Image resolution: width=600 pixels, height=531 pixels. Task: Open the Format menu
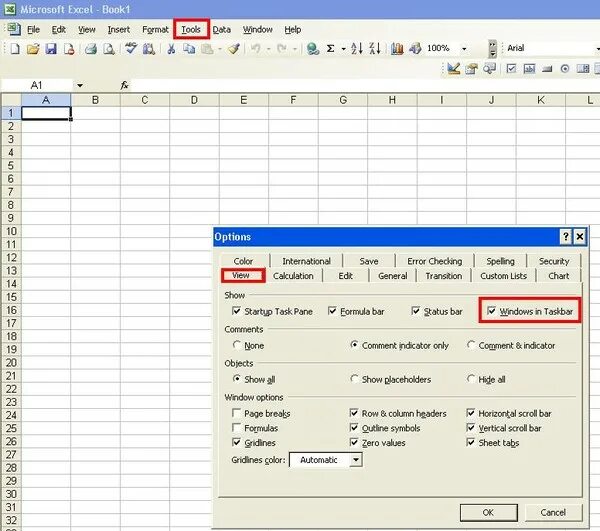pyautogui.click(x=155, y=29)
